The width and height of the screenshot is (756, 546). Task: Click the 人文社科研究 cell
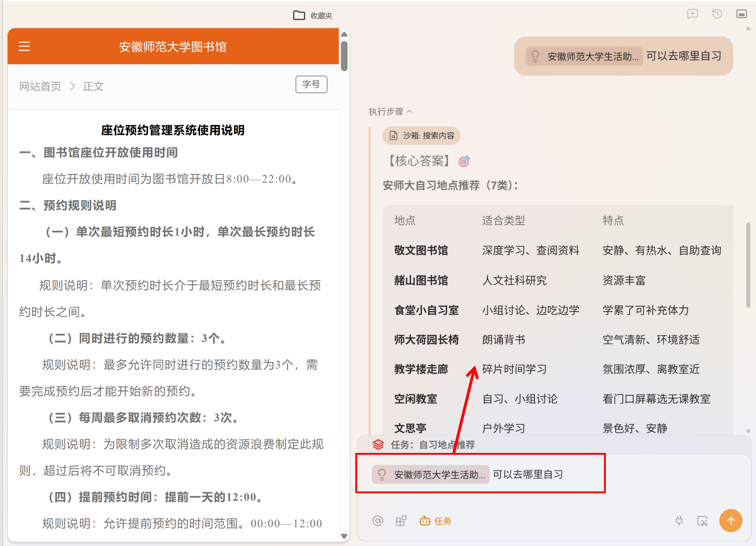[x=514, y=280]
